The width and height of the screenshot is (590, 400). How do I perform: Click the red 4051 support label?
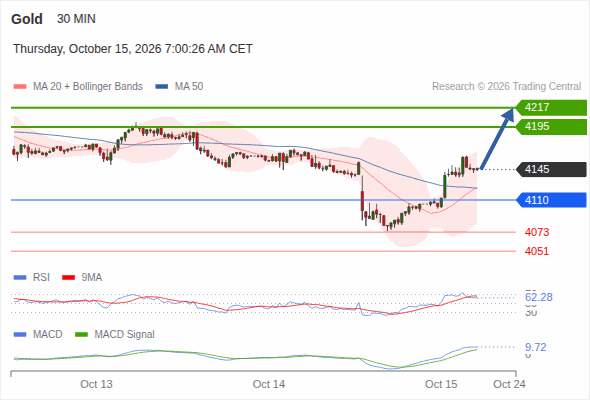537,251
